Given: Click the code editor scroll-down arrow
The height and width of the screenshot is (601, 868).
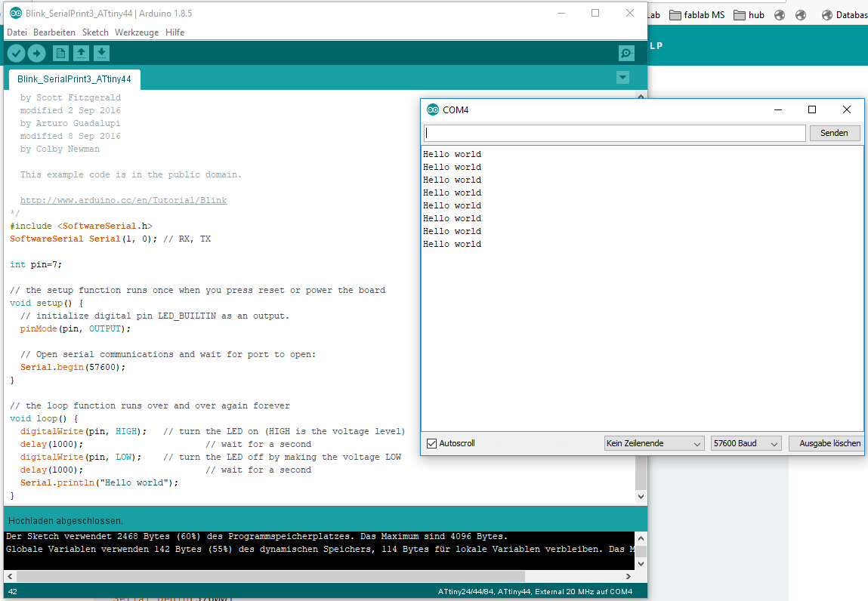Looking at the screenshot, I should pyautogui.click(x=641, y=496).
